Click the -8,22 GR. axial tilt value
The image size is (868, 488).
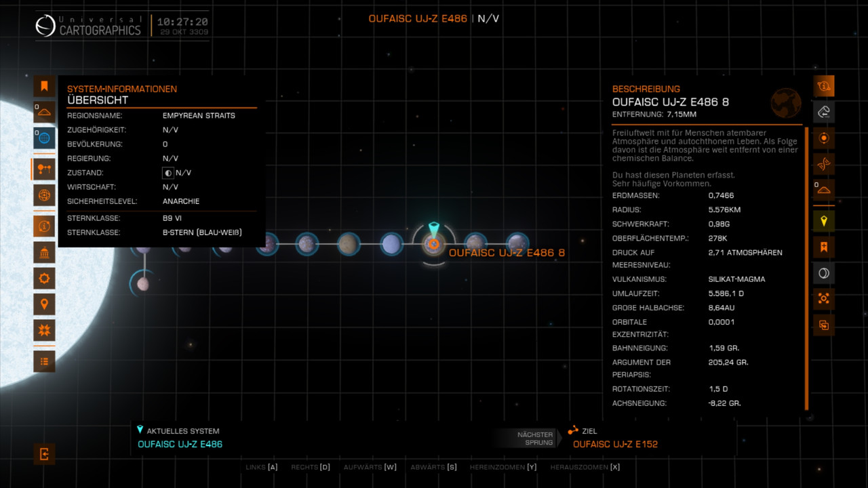tap(725, 403)
